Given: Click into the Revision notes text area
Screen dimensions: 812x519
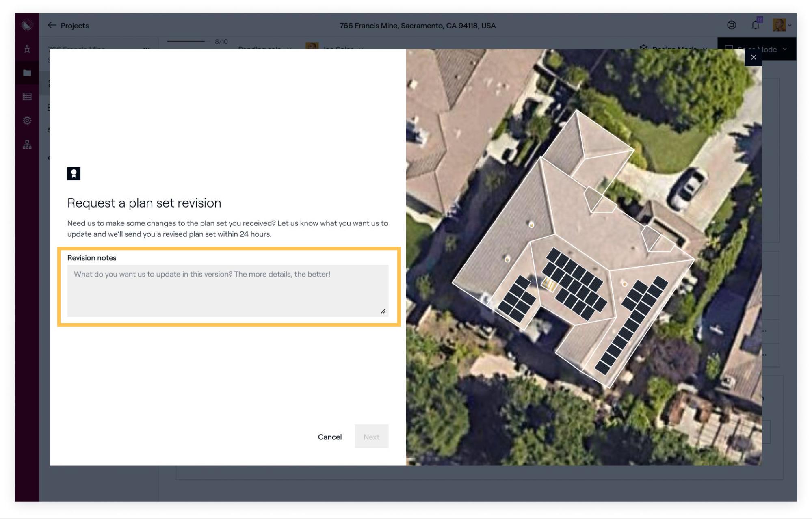Looking at the screenshot, I should pyautogui.click(x=227, y=291).
